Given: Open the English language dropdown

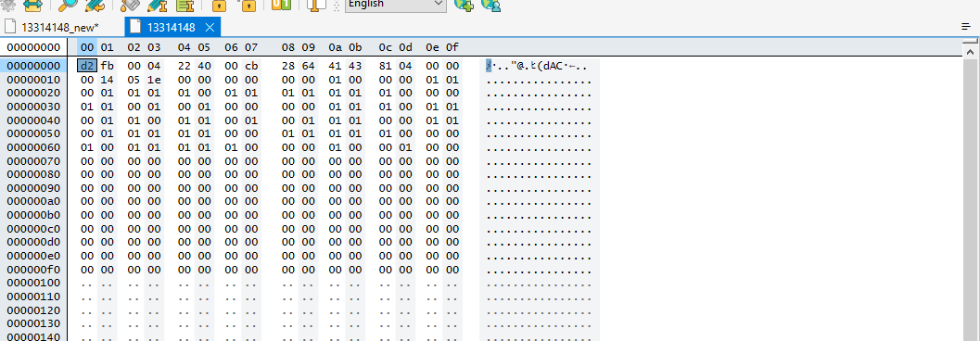Looking at the screenshot, I should pos(396,5).
